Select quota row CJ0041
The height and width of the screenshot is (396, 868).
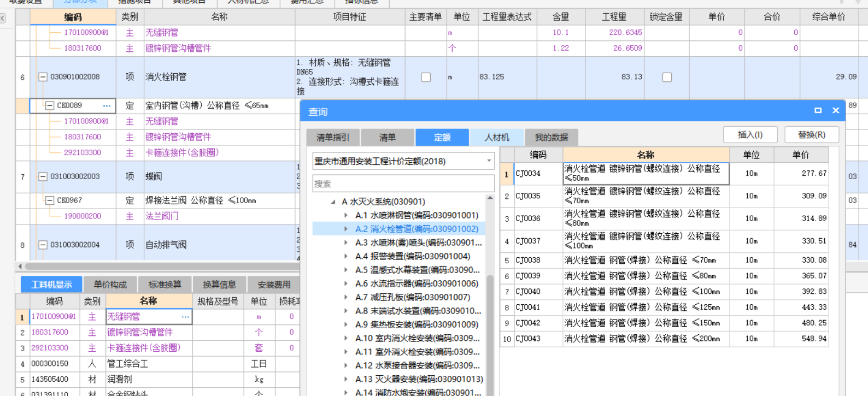coord(664,308)
